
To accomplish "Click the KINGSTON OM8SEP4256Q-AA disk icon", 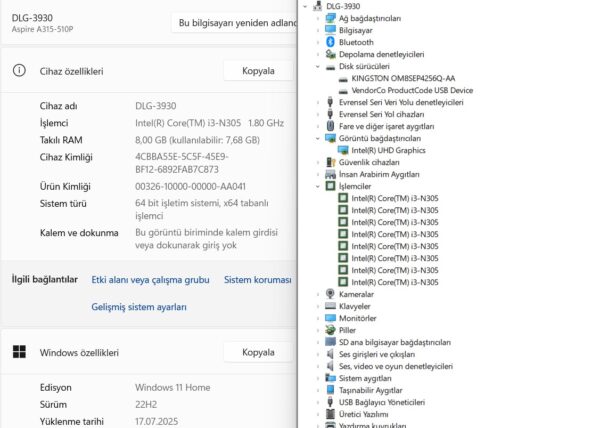I will (344, 78).
